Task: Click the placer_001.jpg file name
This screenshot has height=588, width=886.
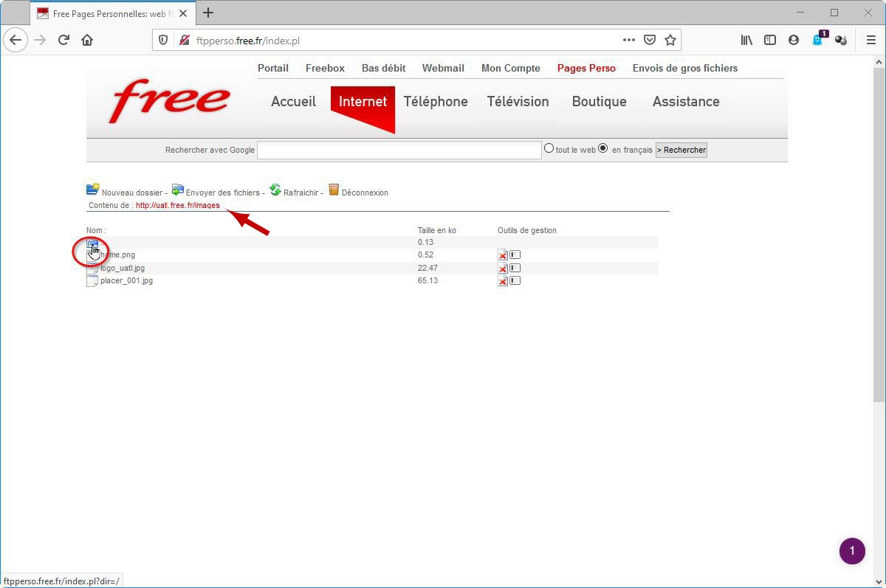Action: click(x=127, y=280)
